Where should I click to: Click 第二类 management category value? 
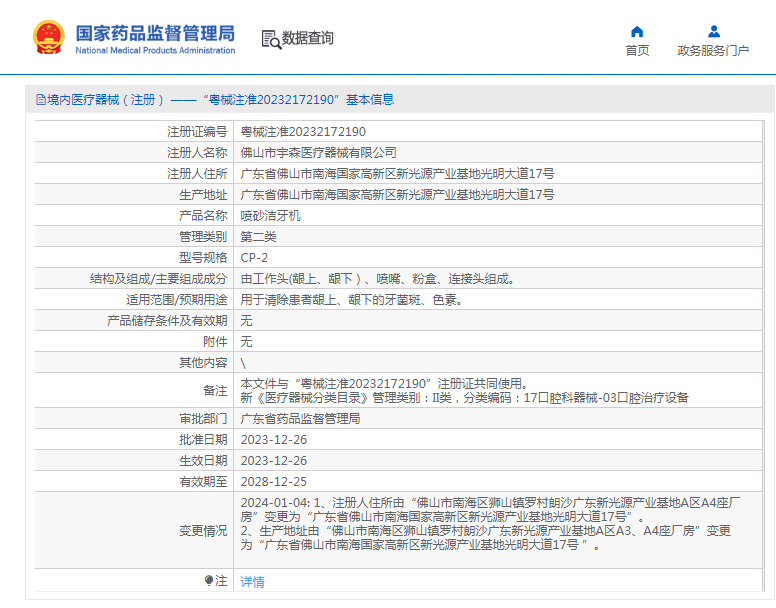[x=258, y=237]
